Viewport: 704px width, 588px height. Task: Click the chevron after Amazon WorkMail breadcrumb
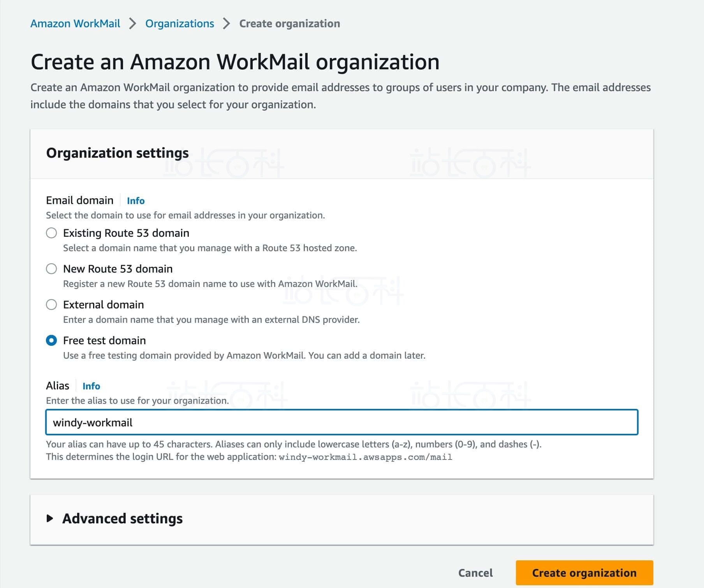[133, 24]
